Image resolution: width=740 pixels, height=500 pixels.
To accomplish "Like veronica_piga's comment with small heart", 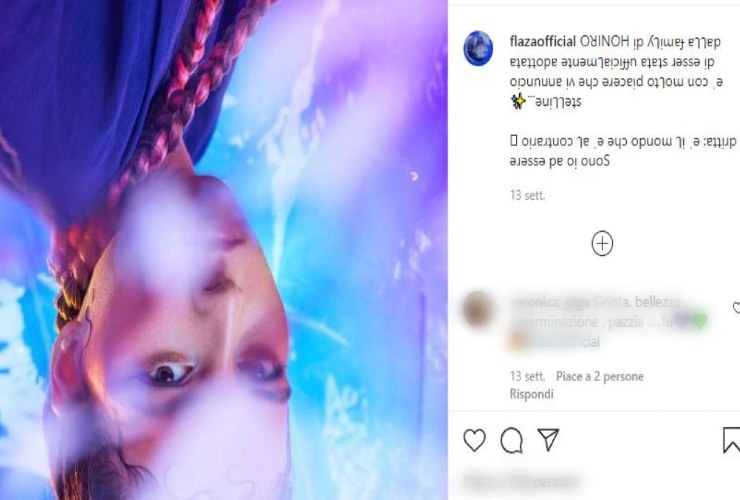I will pos(736,308).
